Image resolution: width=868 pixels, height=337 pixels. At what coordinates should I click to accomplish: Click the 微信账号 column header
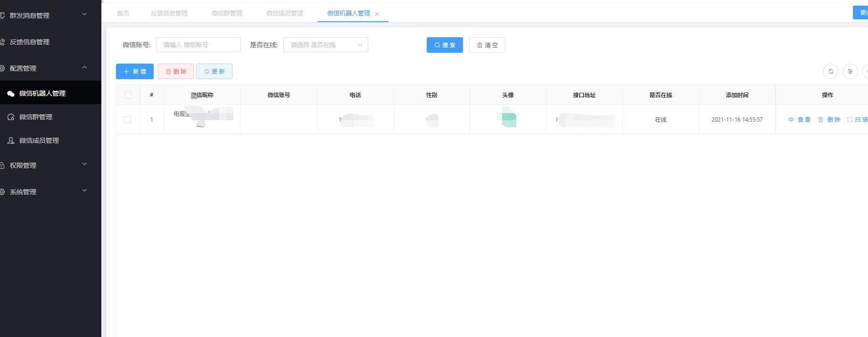click(x=279, y=95)
